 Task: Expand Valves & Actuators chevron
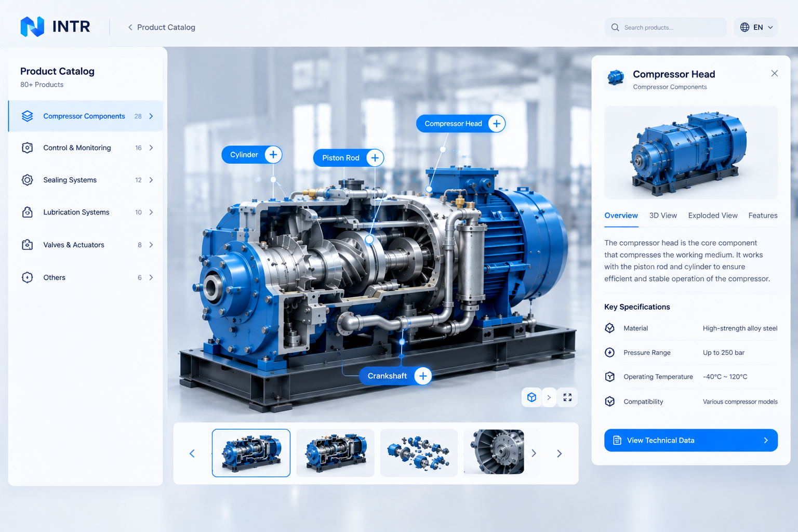(x=151, y=245)
